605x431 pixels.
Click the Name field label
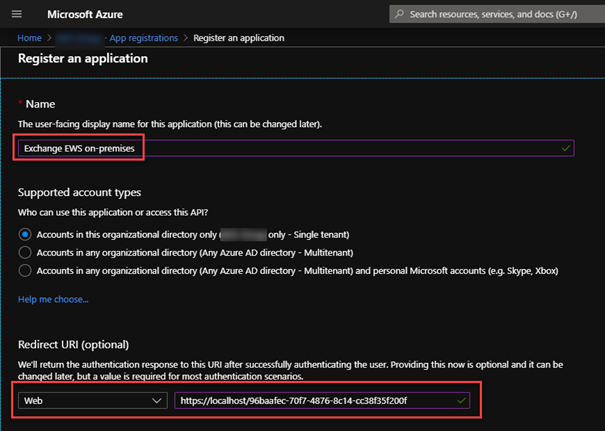coord(40,104)
